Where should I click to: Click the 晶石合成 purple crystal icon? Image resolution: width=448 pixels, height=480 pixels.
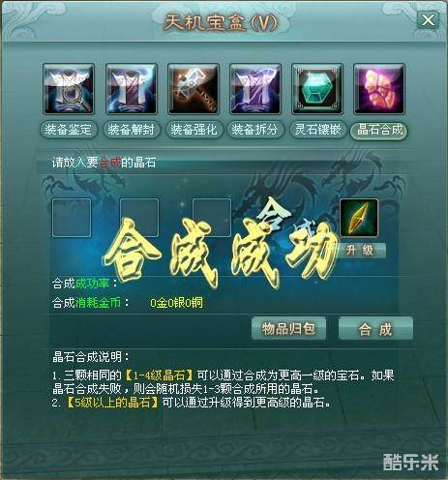(x=379, y=89)
